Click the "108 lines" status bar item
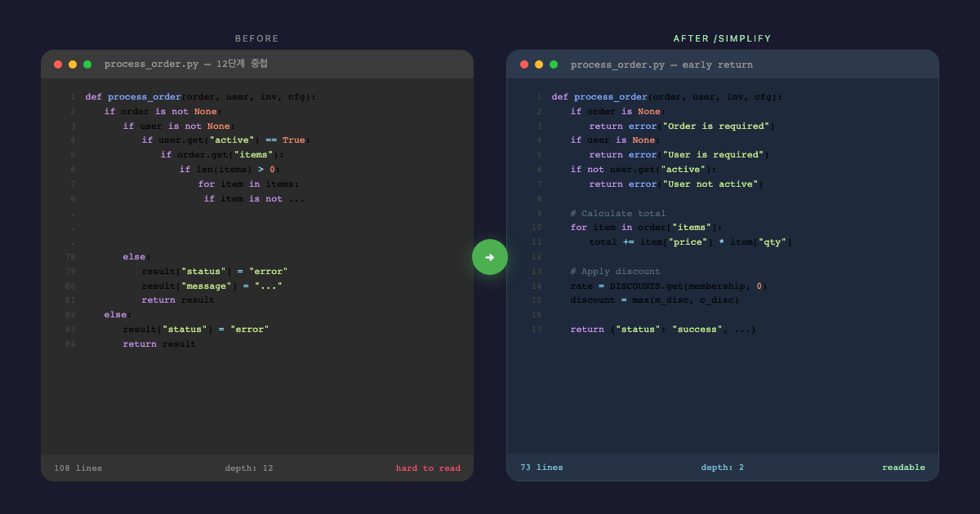 (x=78, y=468)
